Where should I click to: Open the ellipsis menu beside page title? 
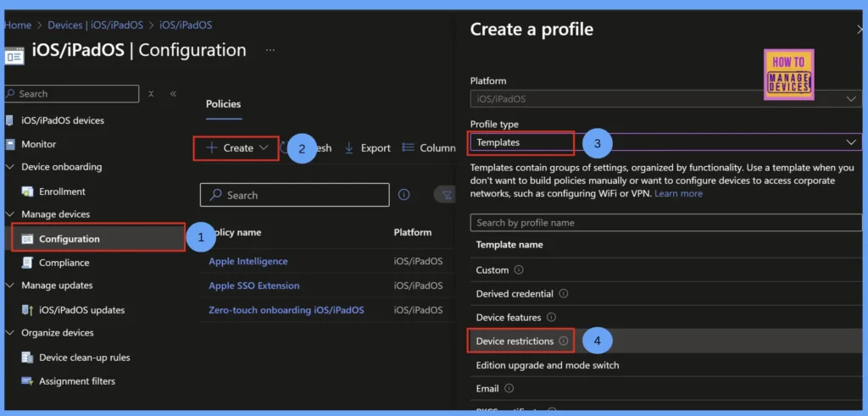tap(270, 50)
